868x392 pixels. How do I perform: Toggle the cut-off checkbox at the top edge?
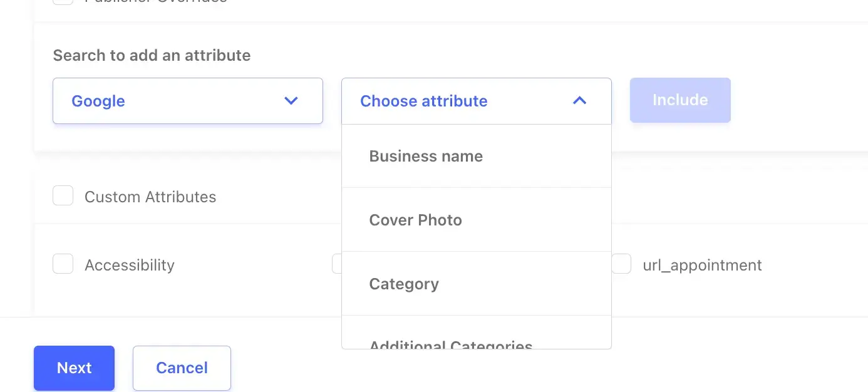coord(63,1)
